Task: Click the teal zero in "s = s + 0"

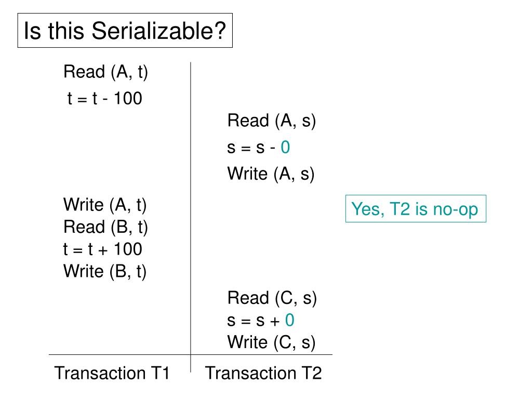Action: pyautogui.click(x=290, y=321)
